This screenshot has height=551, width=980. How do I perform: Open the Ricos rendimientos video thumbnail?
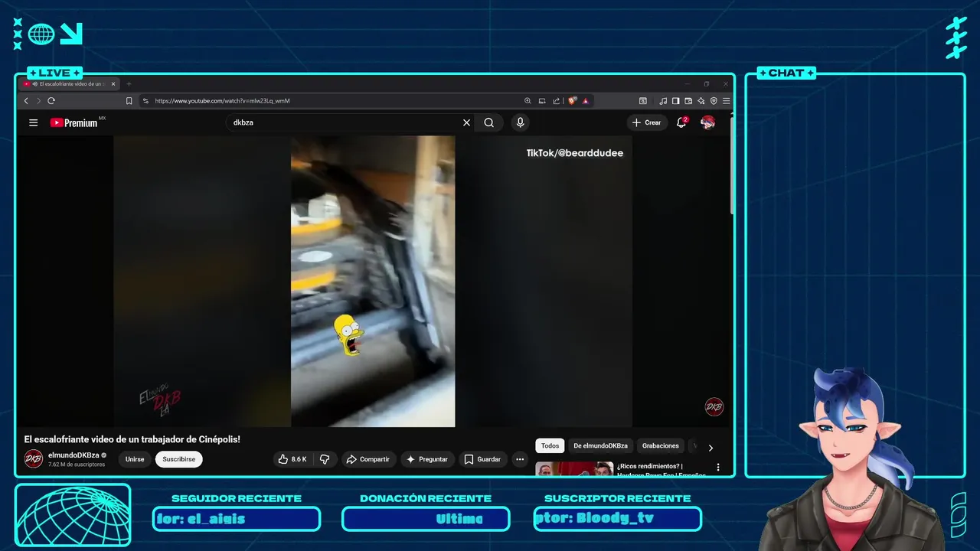[574, 469]
